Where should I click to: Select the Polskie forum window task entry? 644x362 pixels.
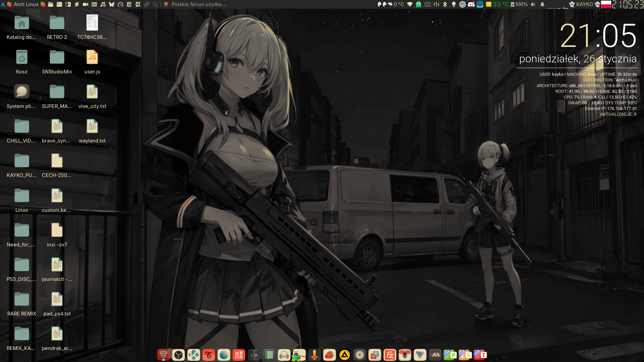(199, 4)
